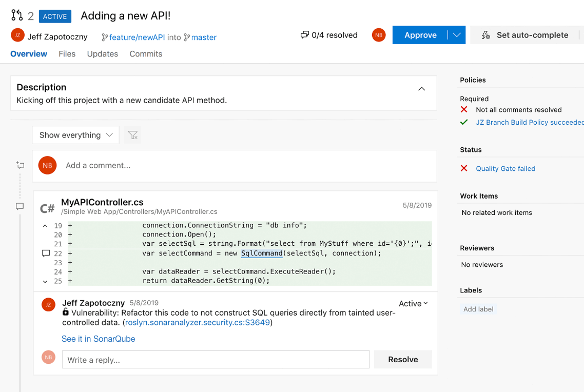Click the 0/4 resolved comments indicator
Screen dimensions: 584x392
click(328, 35)
